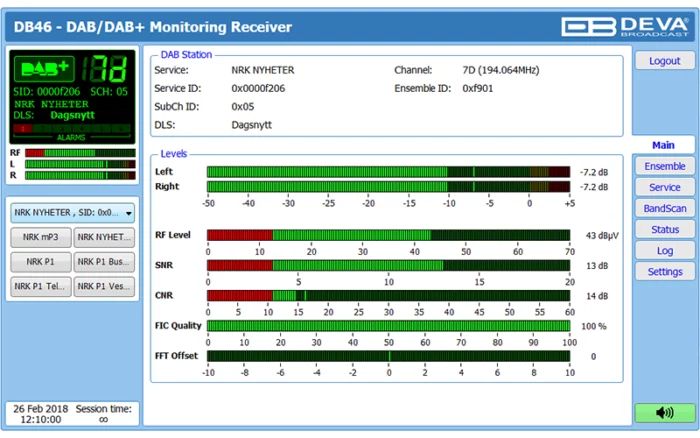Open the Ensemble tab
This screenshot has width=700, height=438.
click(665, 166)
